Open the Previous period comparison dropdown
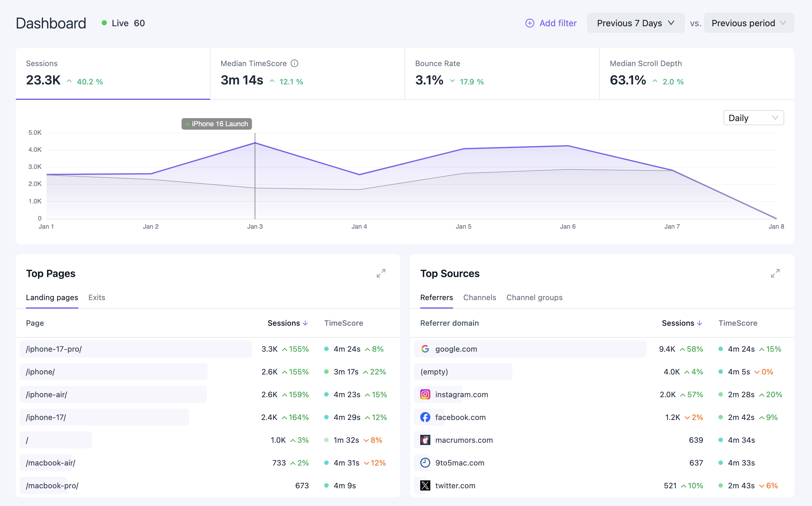 749,23
